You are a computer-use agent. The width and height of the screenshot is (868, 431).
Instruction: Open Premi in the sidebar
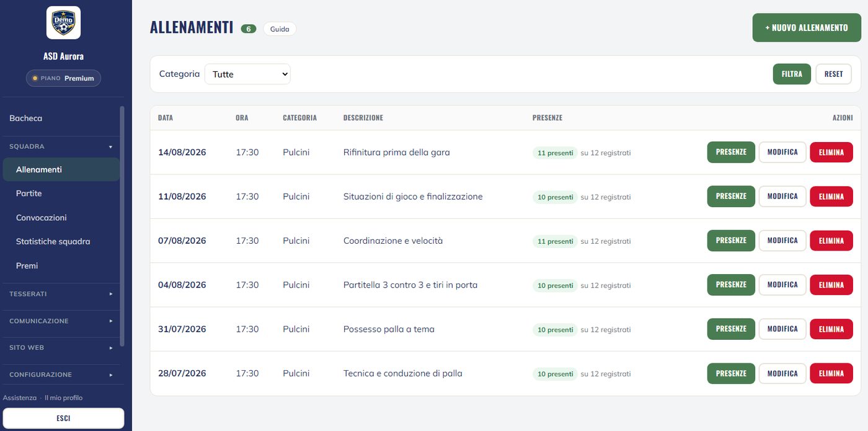tap(61, 265)
